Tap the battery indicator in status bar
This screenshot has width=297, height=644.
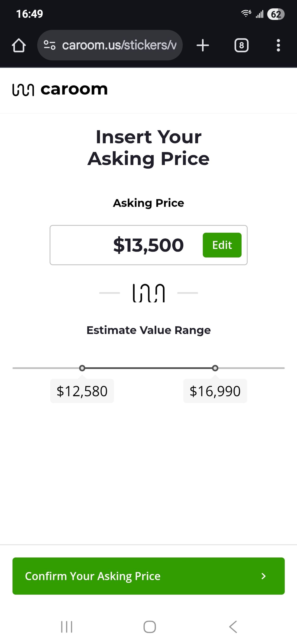click(275, 14)
